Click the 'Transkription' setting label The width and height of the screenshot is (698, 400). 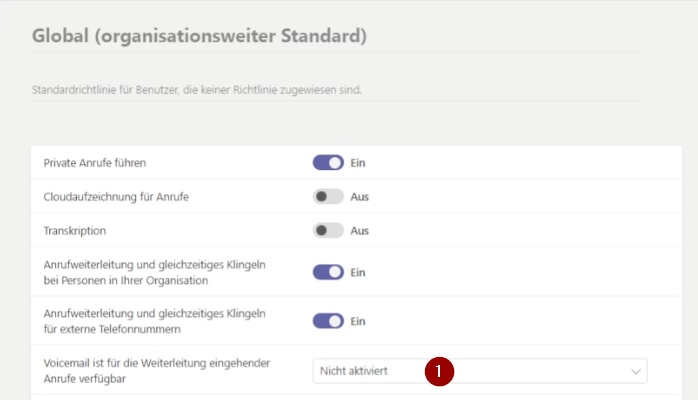75,230
